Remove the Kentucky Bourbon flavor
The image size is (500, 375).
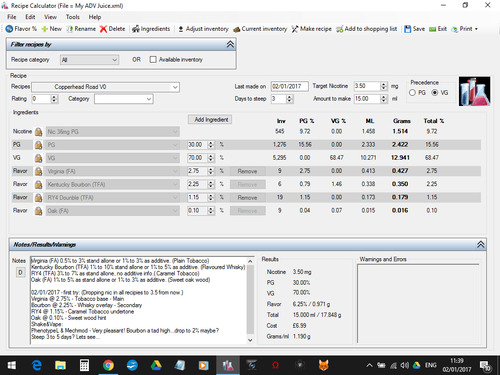[x=247, y=184]
